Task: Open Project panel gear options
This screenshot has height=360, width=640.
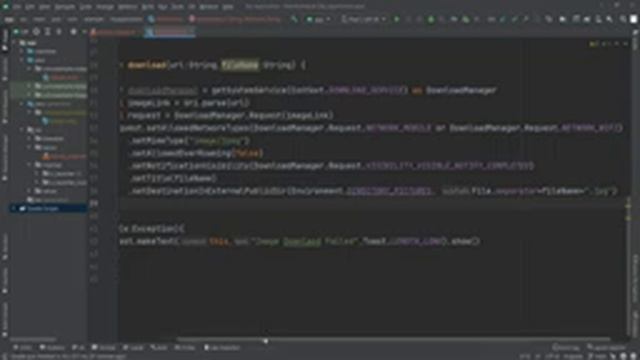Action: point(73,31)
